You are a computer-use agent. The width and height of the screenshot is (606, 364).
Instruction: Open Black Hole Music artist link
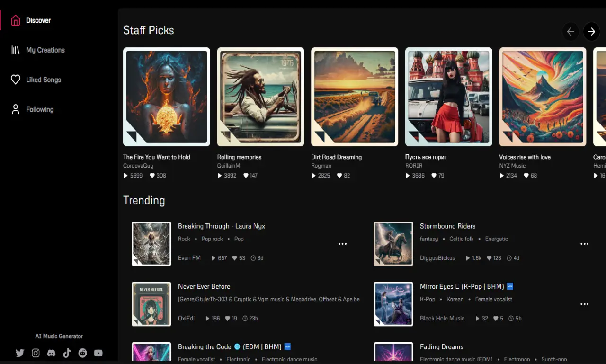[442, 319]
